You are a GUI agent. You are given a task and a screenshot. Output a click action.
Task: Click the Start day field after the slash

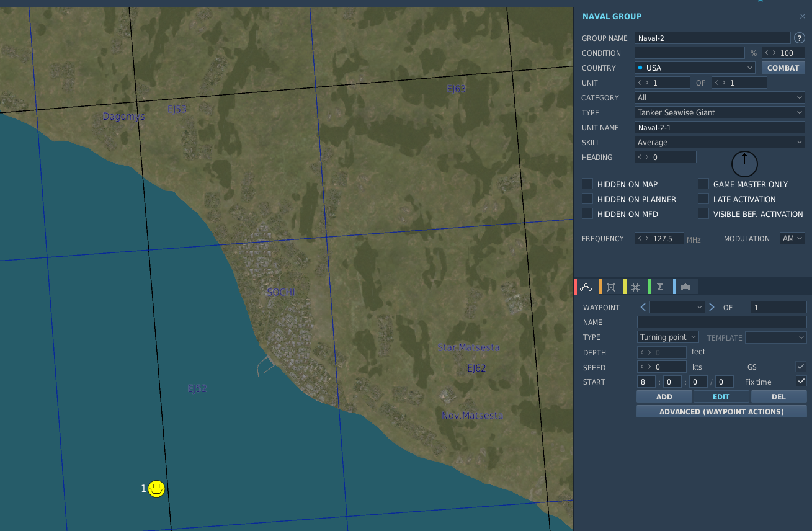tap(725, 382)
